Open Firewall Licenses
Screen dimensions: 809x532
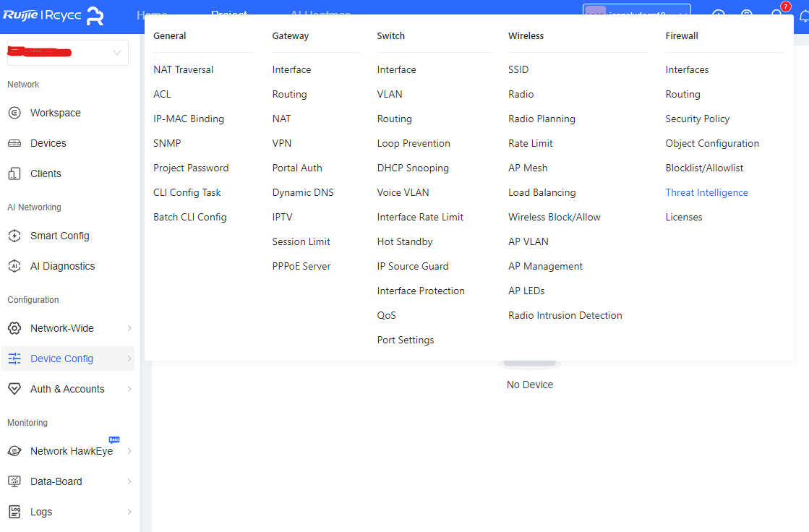click(684, 218)
